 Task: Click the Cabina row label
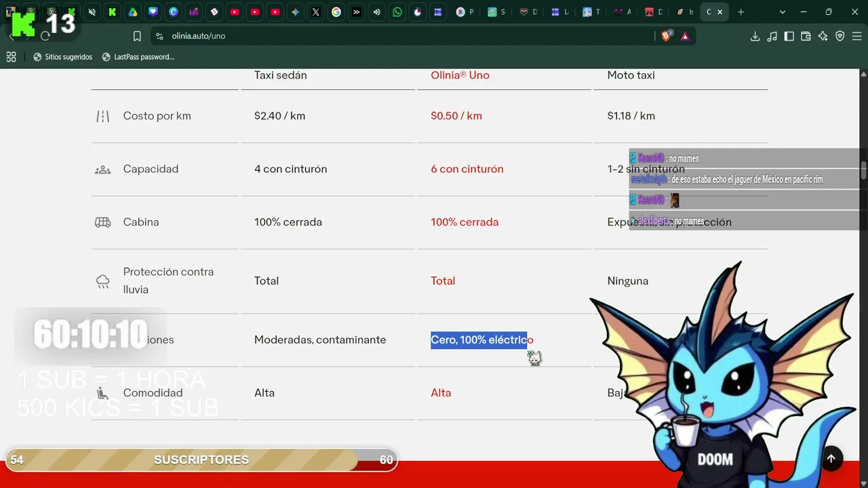pyautogui.click(x=141, y=222)
